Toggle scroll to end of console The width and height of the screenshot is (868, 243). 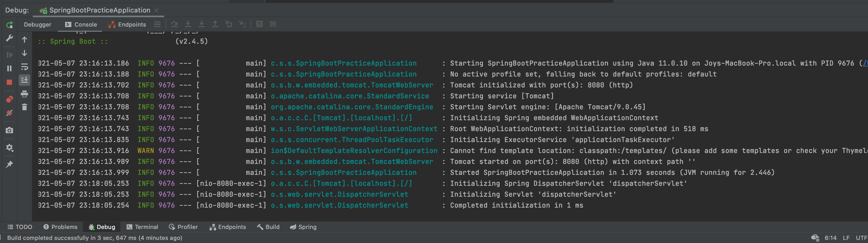coord(24,80)
